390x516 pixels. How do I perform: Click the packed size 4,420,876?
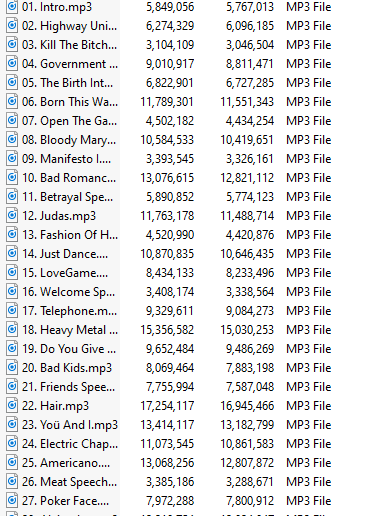250,235
